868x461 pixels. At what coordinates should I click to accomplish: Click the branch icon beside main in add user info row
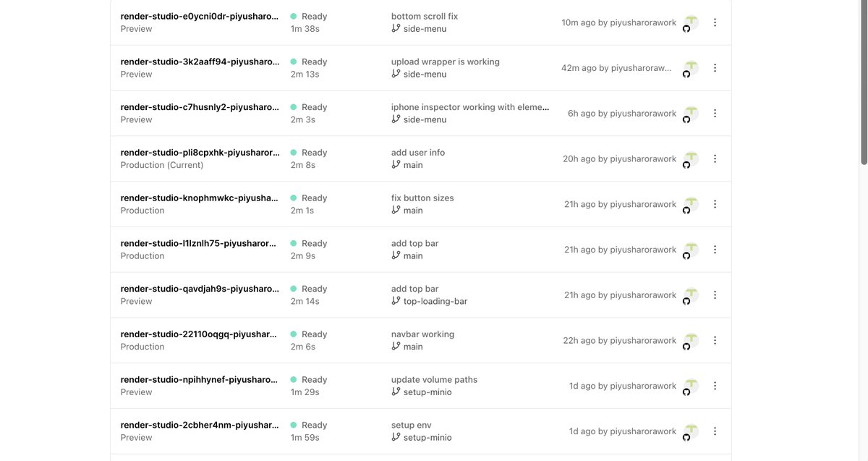point(396,165)
